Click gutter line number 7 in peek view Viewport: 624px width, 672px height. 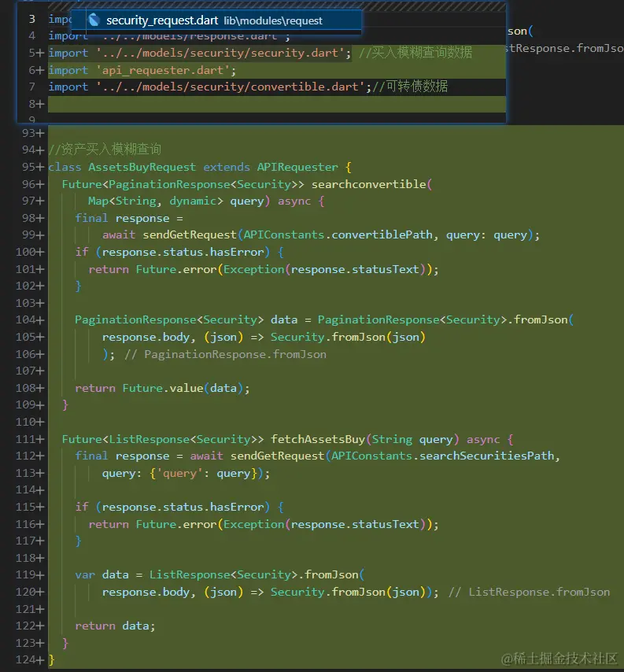(31, 87)
